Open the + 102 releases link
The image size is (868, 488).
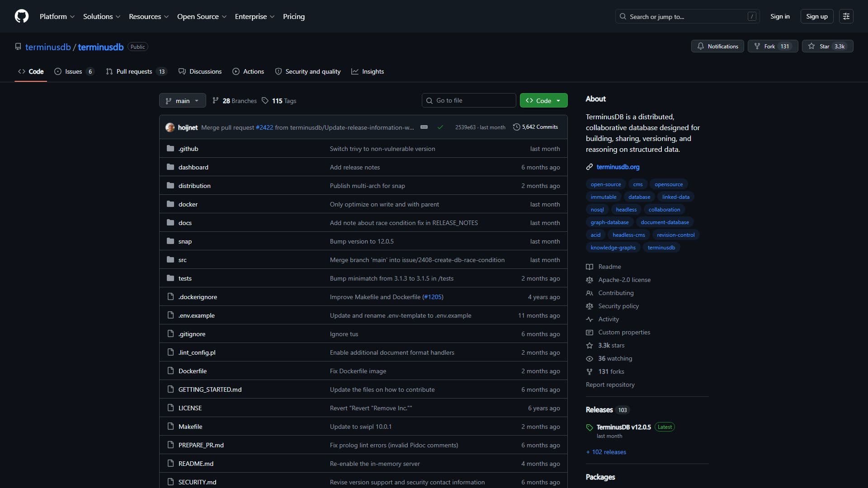[x=606, y=452]
